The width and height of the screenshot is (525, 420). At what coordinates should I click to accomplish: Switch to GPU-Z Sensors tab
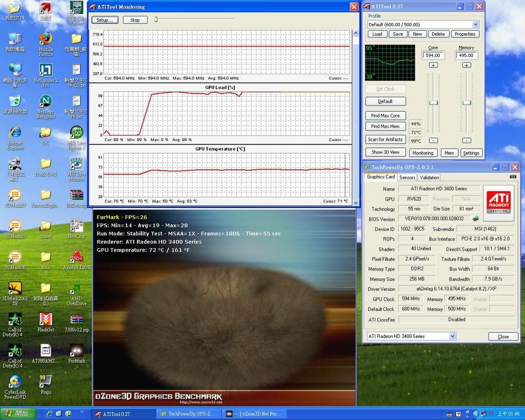click(407, 177)
